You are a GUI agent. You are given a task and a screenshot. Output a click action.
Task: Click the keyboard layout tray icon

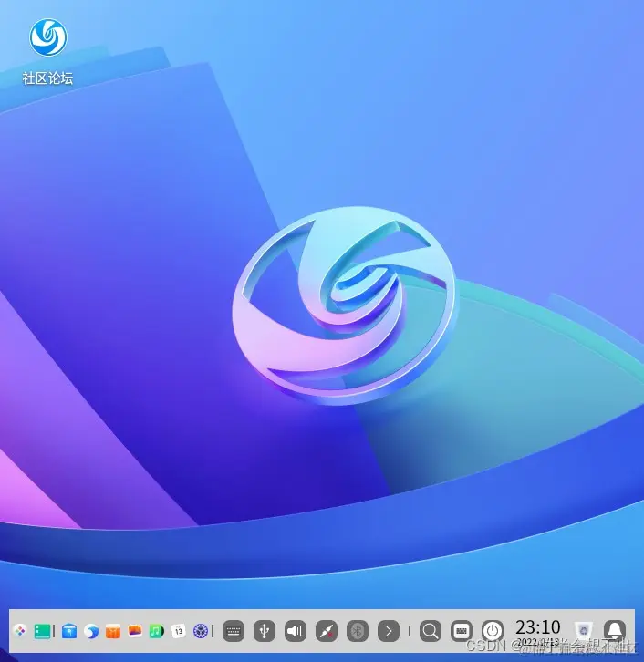234,631
